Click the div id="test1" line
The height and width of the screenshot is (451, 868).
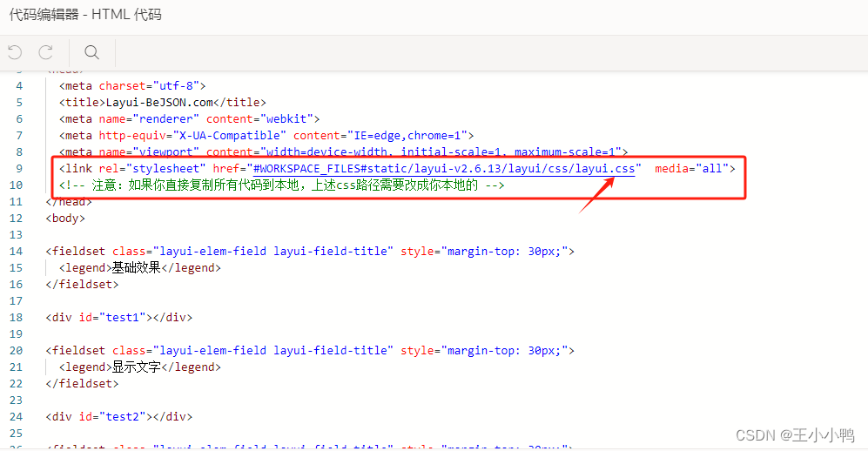point(119,318)
